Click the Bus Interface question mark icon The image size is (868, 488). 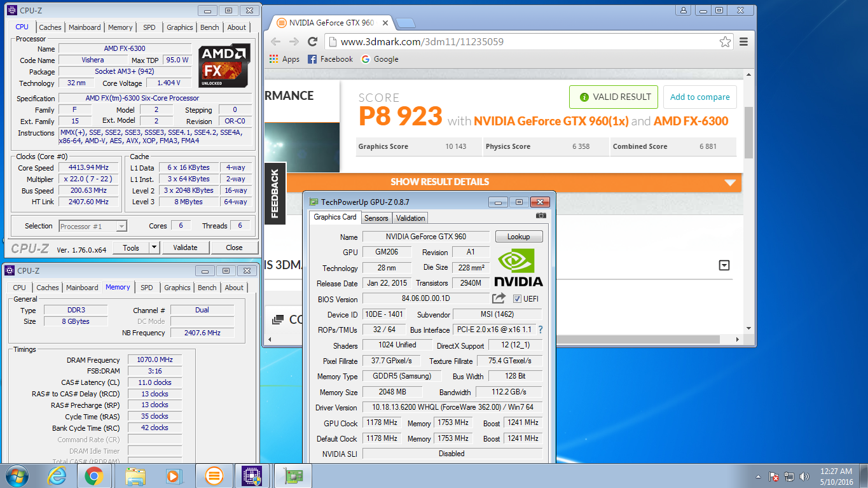[x=541, y=330]
